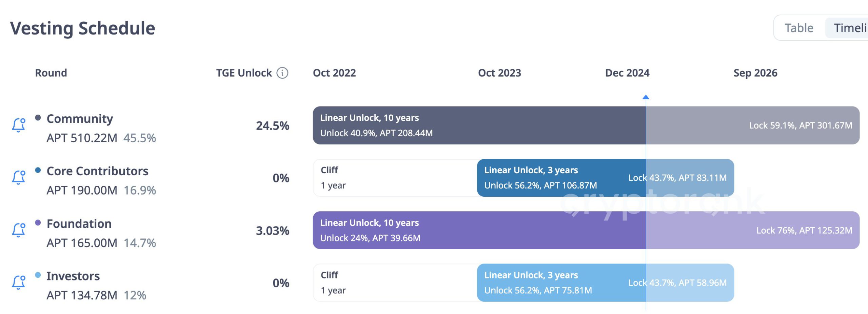Click Investors Cliff 1 year segment
This screenshot has height=314, width=868.
(x=395, y=283)
